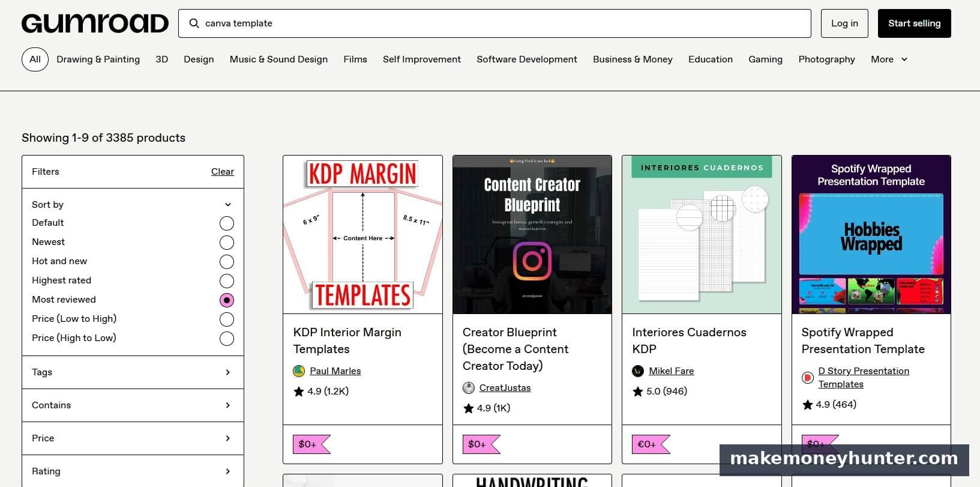Open the Drawing & Painting category

point(98,59)
